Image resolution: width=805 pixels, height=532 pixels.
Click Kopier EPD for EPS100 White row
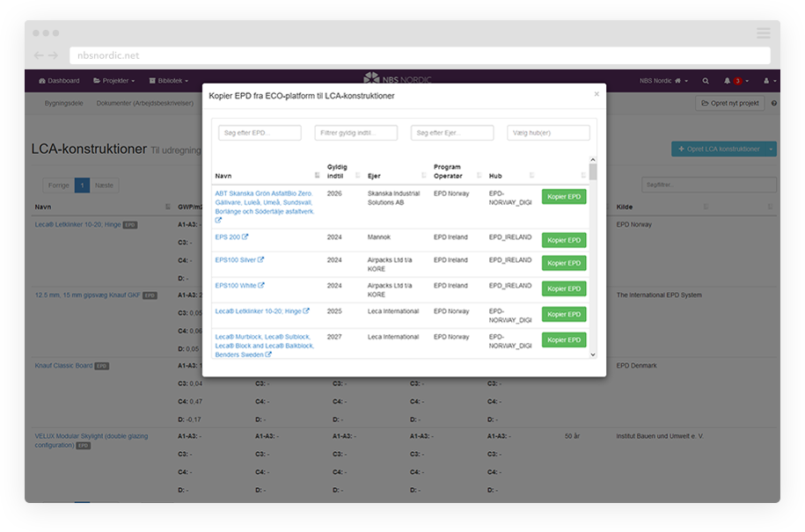[x=564, y=288]
